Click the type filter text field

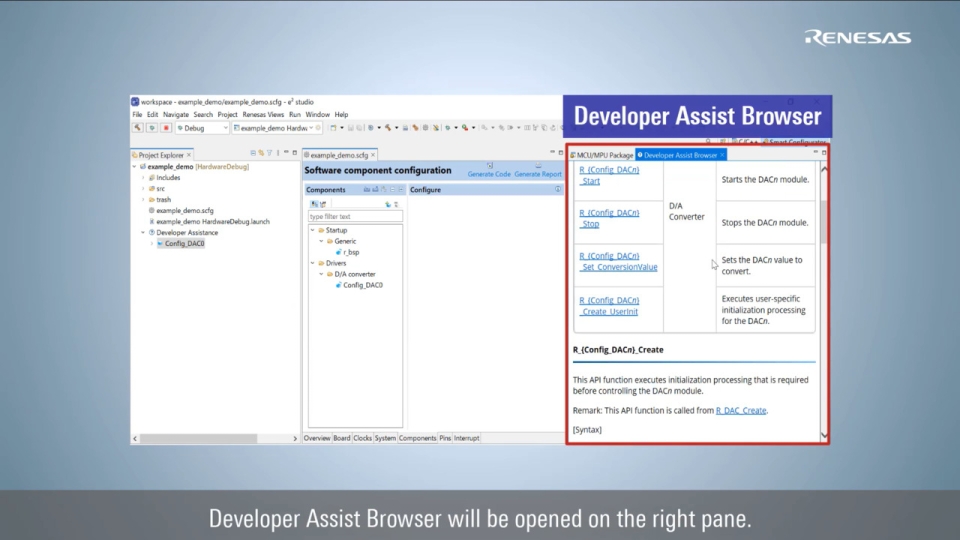point(355,217)
